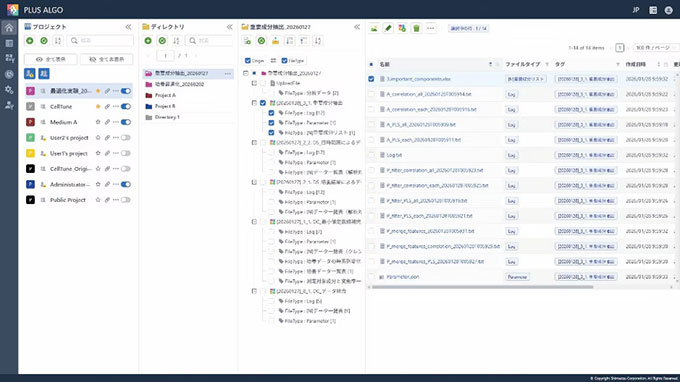Click the green trash delete icon
680x382 pixels.
416,28
